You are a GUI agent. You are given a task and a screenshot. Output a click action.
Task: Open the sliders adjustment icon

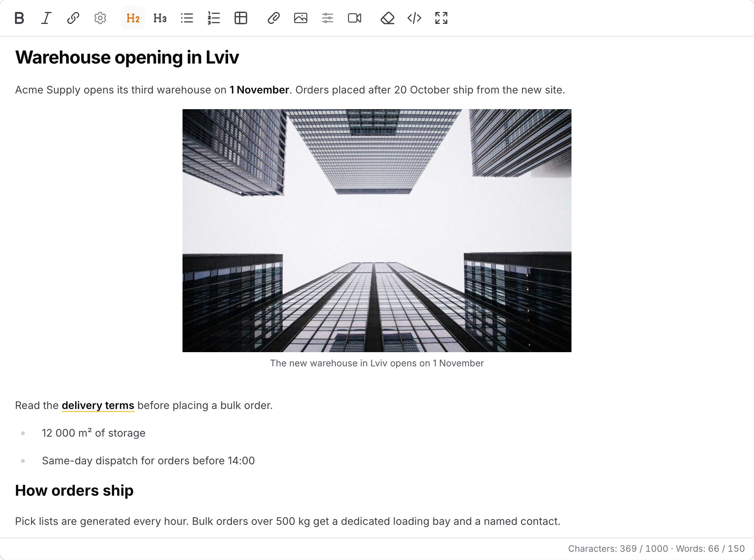click(x=328, y=18)
